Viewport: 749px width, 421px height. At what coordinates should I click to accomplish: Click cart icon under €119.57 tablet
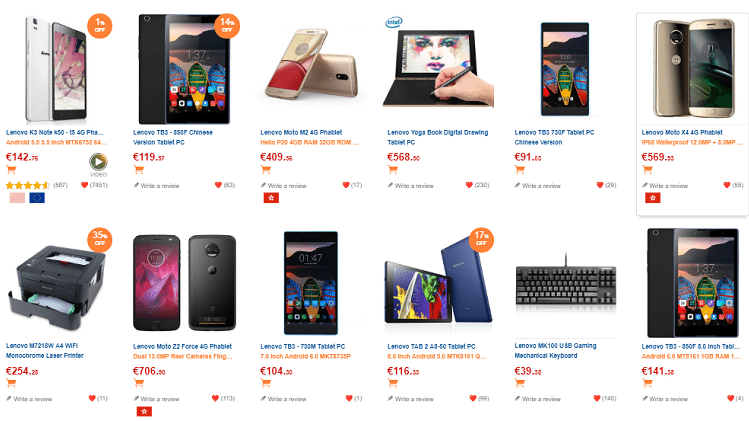tap(139, 169)
